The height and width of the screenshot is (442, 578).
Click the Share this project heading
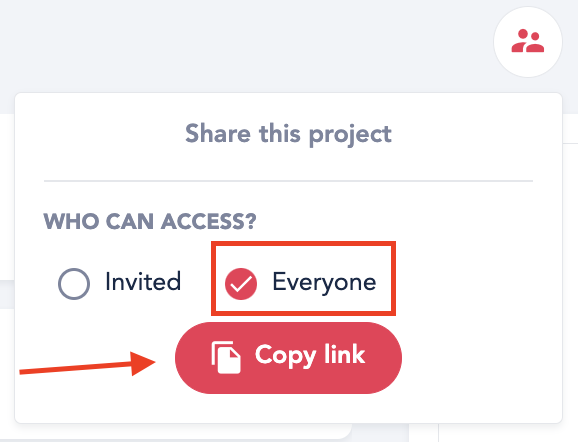[x=288, y=134]
